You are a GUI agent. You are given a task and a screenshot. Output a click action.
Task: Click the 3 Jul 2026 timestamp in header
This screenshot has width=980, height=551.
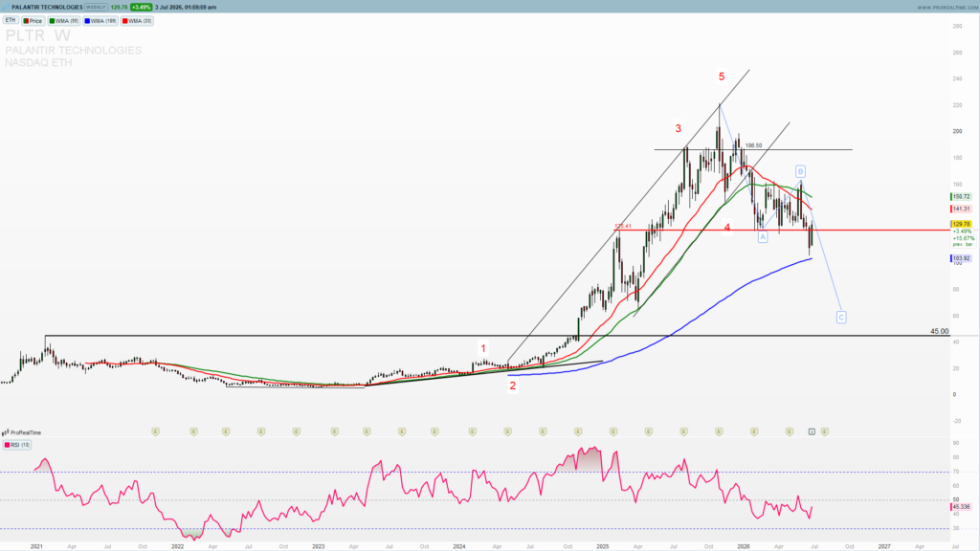(x=186, y=7)
